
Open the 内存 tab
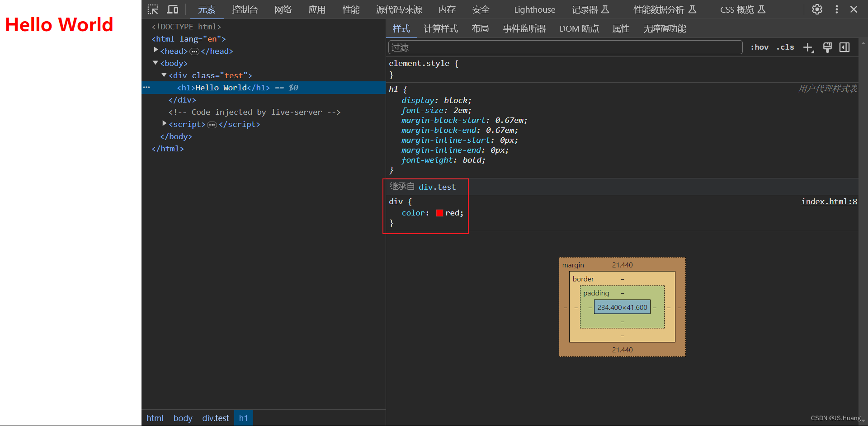447,9
